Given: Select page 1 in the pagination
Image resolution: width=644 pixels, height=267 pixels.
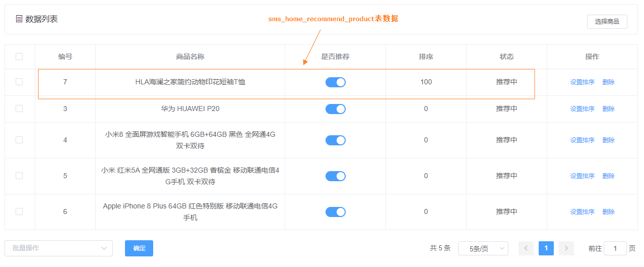Looking at the screenshot, I should tap(546, 248).
